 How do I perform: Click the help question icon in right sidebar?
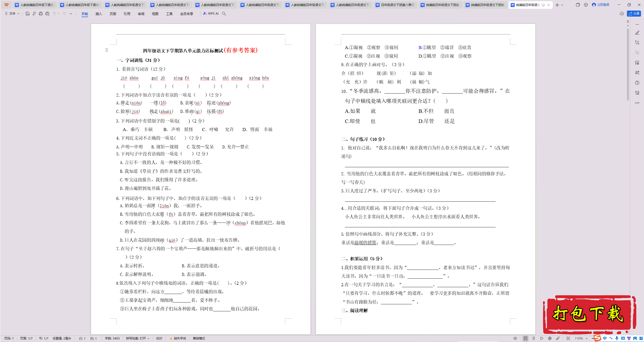tap(637, 83)
